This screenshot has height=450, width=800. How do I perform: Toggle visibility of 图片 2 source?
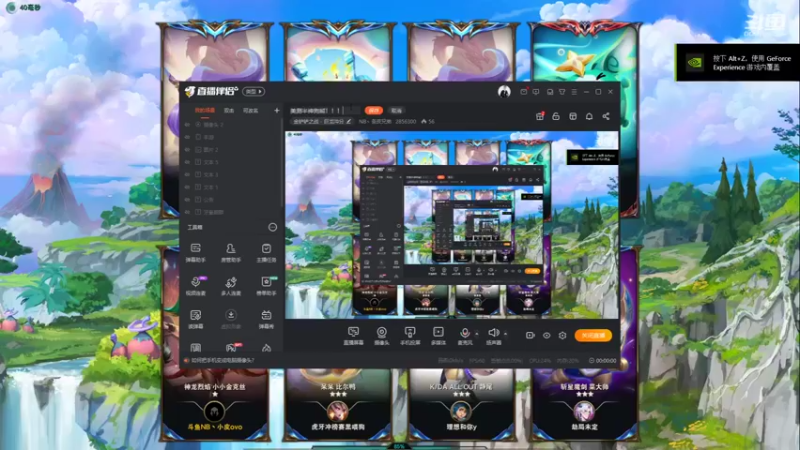point(187,149)
